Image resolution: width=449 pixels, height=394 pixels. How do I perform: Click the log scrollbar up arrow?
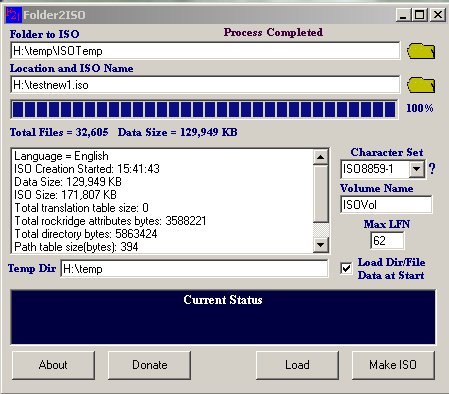click(321, 157)
